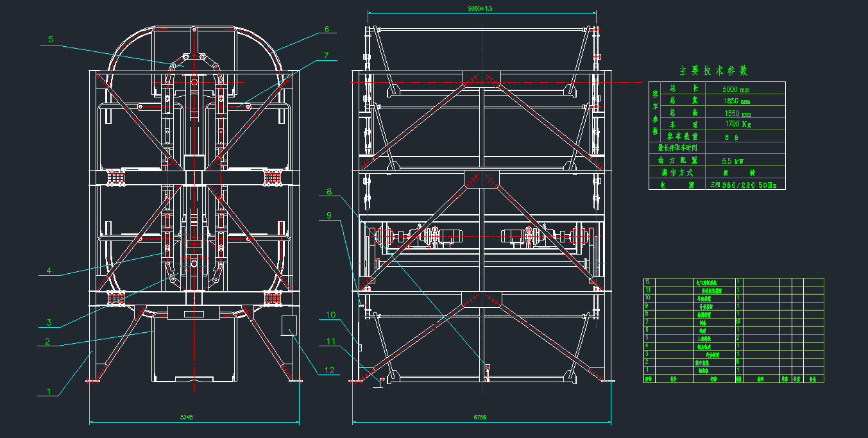Click the small control box rectangle near callout 12

pos(289,325)
